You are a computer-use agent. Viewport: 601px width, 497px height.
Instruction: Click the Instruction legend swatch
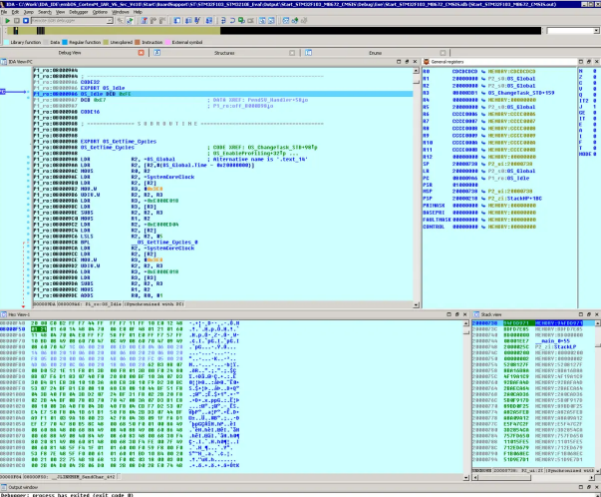coord(137,43)
